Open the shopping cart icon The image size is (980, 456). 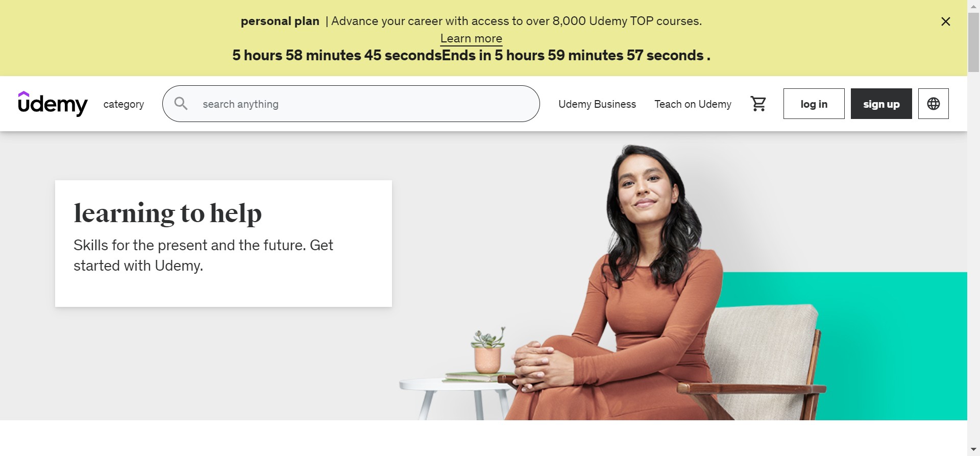[758, 104]
